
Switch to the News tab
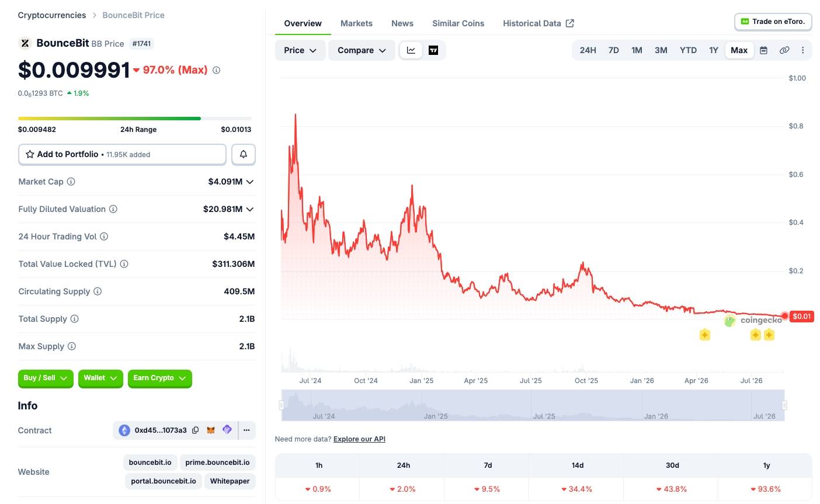(402, 23)
